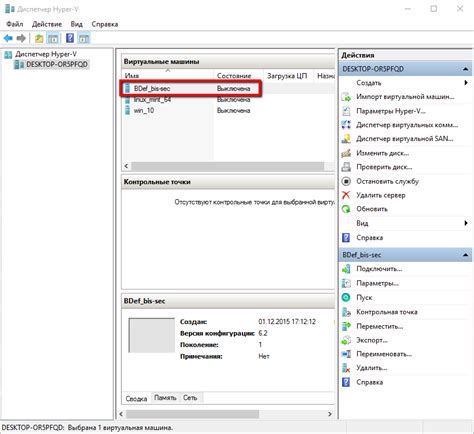The width and height of the screenshot is (474, 434).
Task: Click the Параметры icon for BDef_bis-sec
Action: point(346,283)
